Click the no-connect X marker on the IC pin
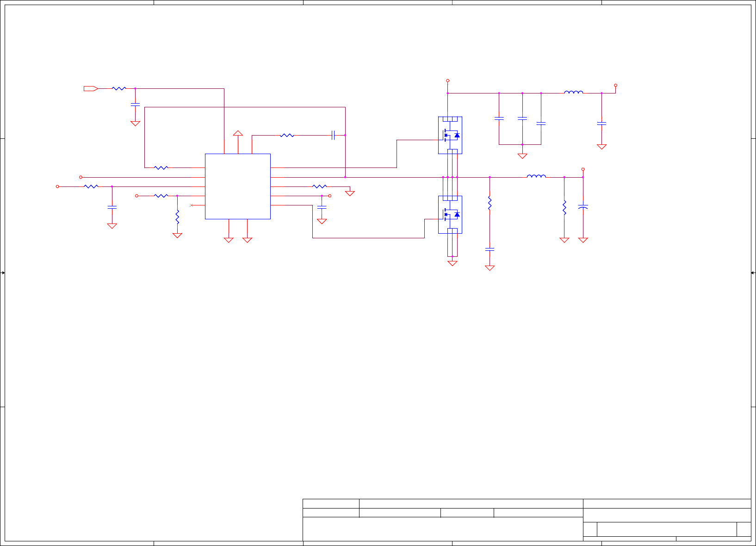 (192, 205)
